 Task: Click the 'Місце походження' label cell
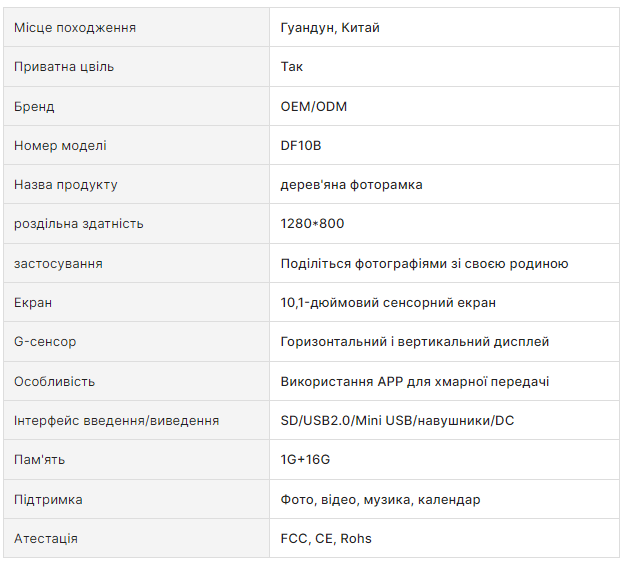pyautogui.click(x=75, y=28)
